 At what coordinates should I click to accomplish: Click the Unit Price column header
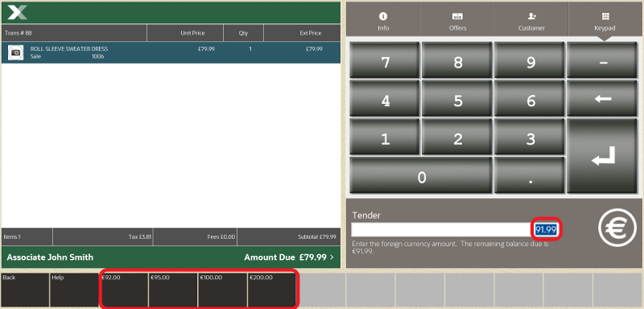click(x=185, y=33)
